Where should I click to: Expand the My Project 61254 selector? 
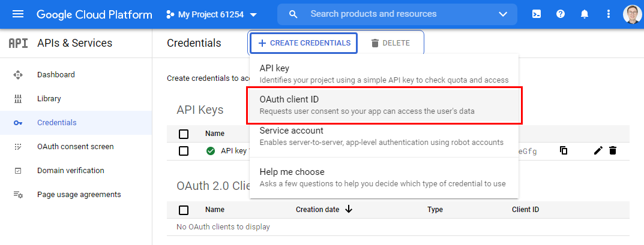point(212,15)
